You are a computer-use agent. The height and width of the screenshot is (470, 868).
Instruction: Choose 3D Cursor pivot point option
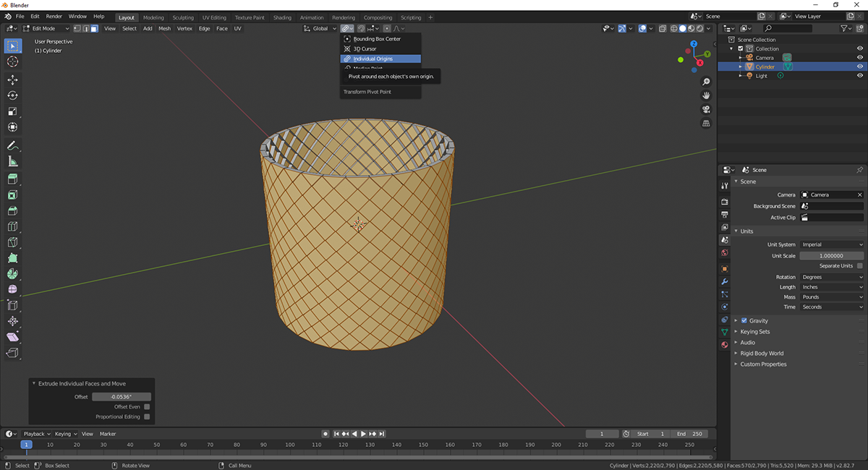click(x=365, y=48)
